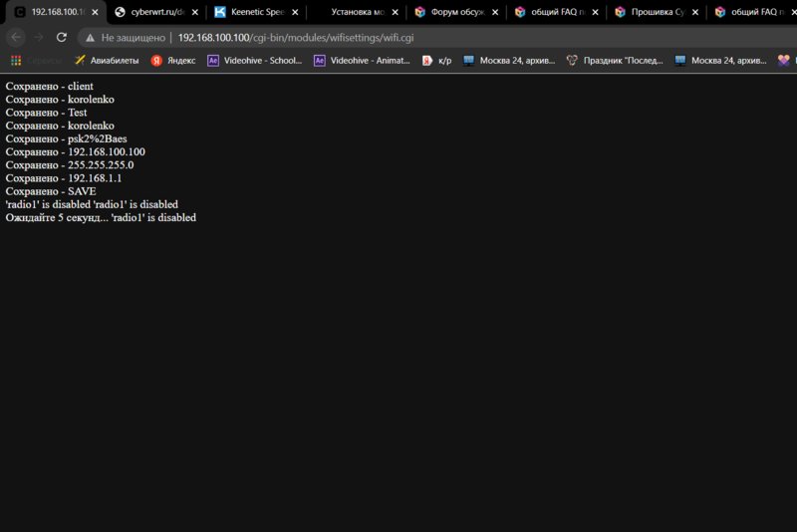The width and height of the screenshot is (797, 532).
Task: Open the Прошивка Су tab
Action: tap(657, 12)
